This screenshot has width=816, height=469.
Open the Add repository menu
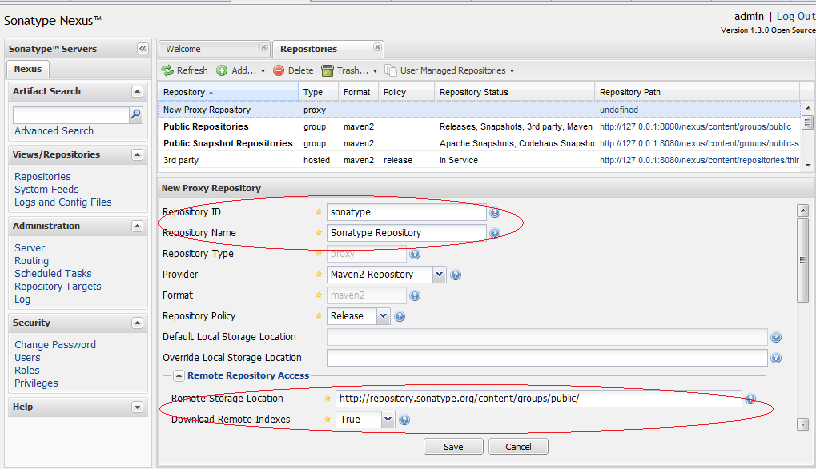(240, 70)
